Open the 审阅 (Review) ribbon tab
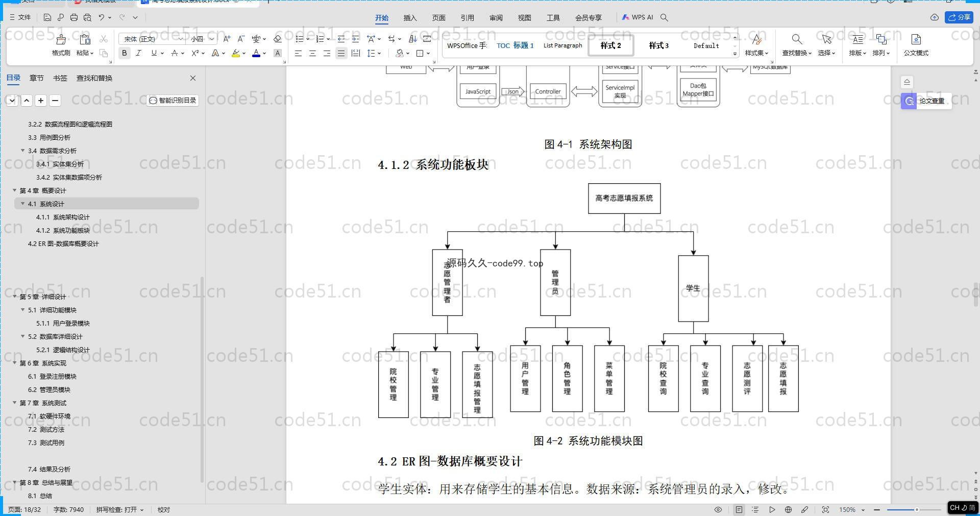The image size is (980, 516). tap(496, 17)
